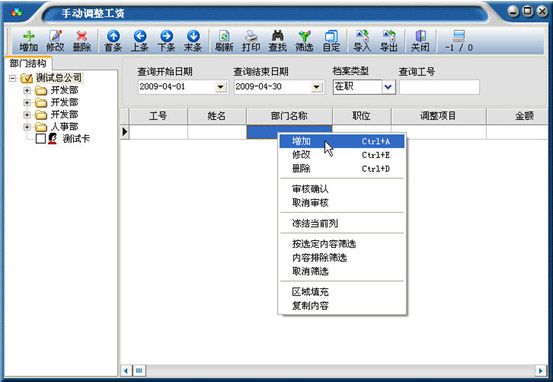Close the form with 关闭 icon

(x=420, y=41)
